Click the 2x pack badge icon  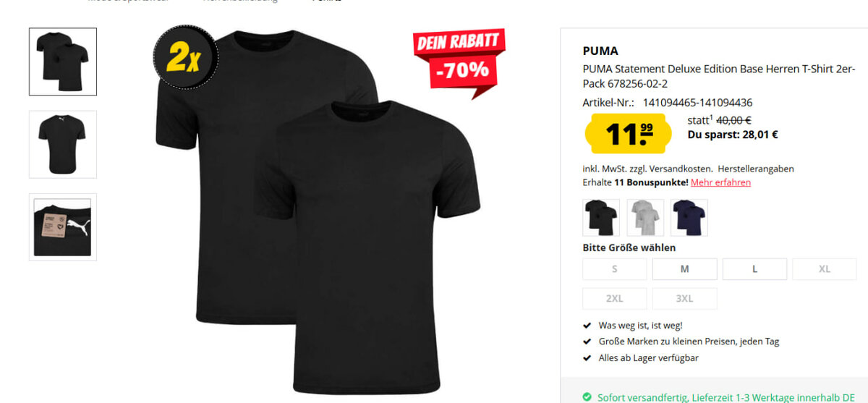(x=185, y=58)
